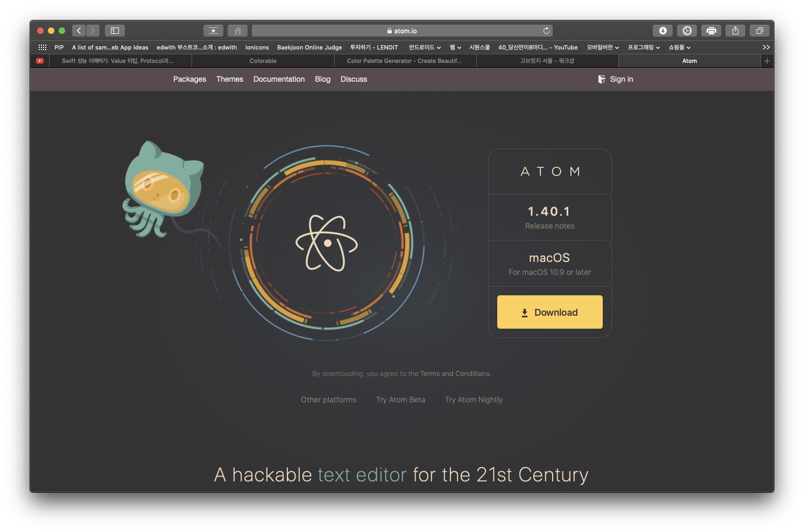Show more bookmarks with double chevron
Screen dimensions: 804x532
click(x=766, y=47)
